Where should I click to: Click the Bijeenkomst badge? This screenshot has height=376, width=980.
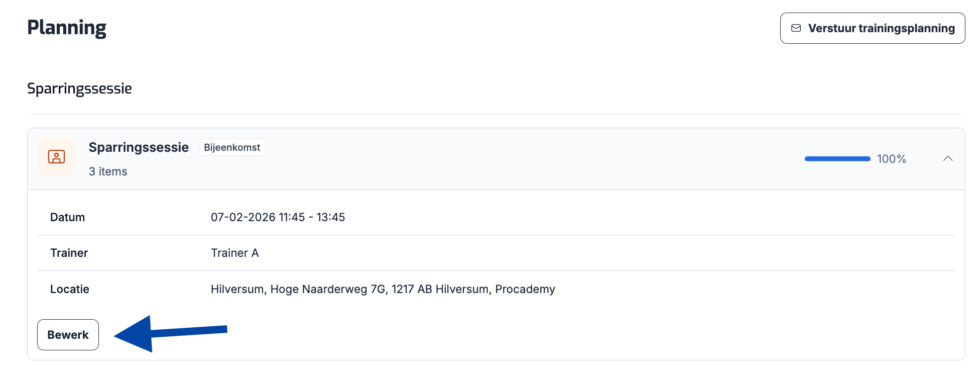[232, 147]
